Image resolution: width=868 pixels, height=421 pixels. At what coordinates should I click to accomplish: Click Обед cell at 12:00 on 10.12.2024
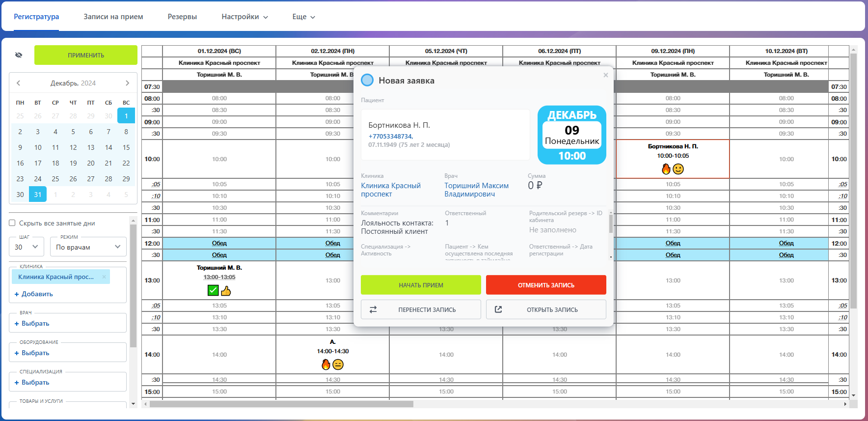[786, 243]
